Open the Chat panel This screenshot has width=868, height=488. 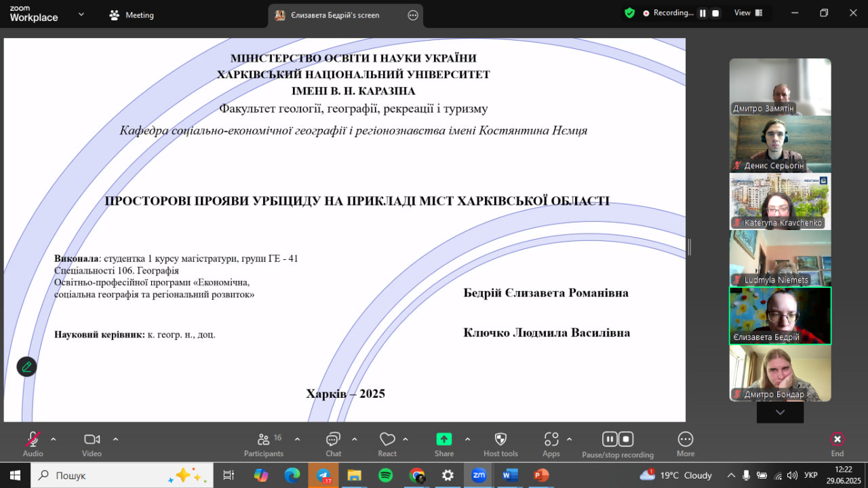coord(333,439)
